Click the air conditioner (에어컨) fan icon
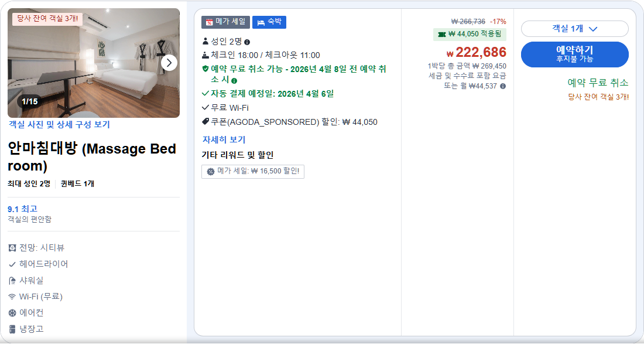Image resolution: width=644 pixels, height=344 pixels. (13, 312)
